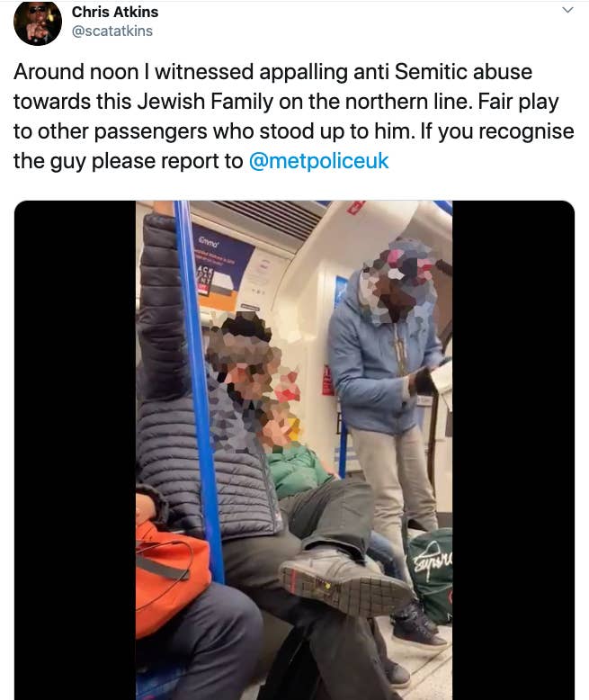
Task: Open Chris Atkins' profile avatar
Action: (38, 22)
